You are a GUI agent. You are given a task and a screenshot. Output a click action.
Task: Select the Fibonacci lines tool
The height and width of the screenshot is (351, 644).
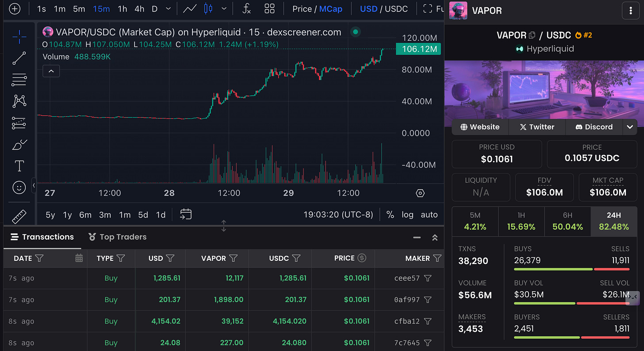point(19,80)
